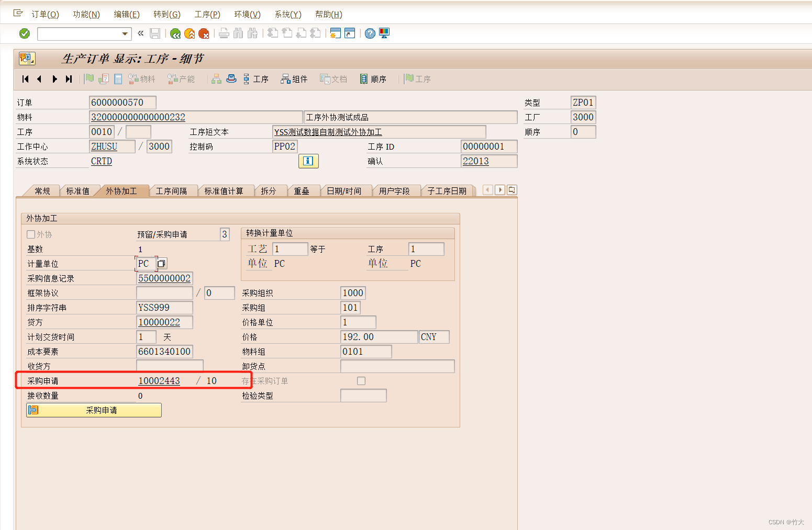Click the 产能 capacity toolbar button

pyautogui.click(x=181, y=79)
